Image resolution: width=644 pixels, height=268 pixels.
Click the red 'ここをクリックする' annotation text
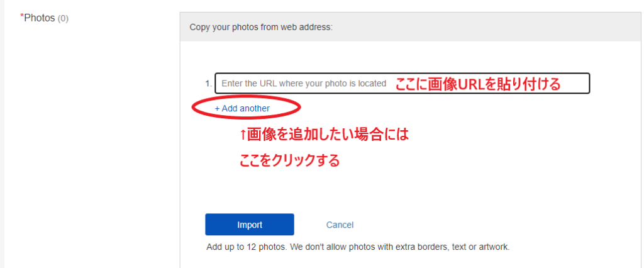[x=289, y=160]
